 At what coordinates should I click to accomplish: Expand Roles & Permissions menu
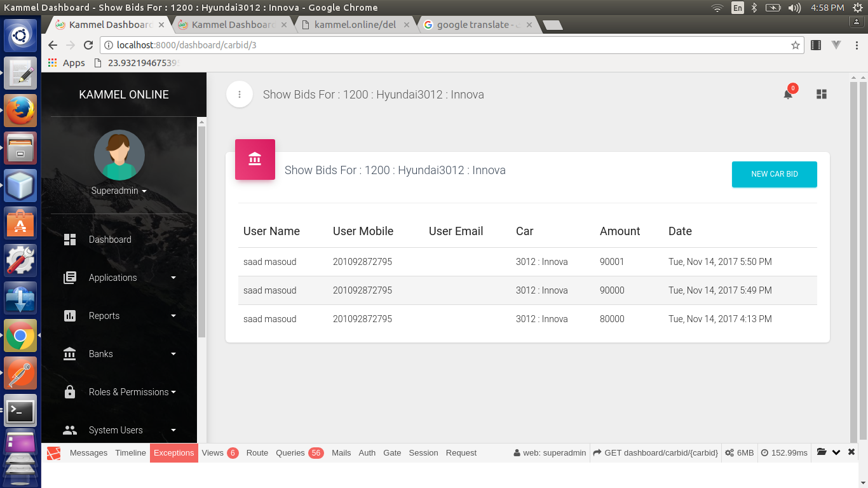119,392
